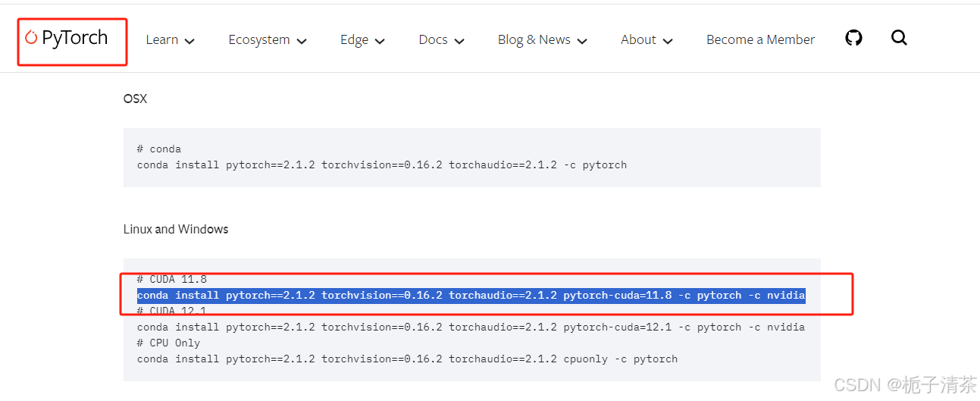The image size is (980, 401).
Task: Expand the Ecosystem menu
Action: 267,39
